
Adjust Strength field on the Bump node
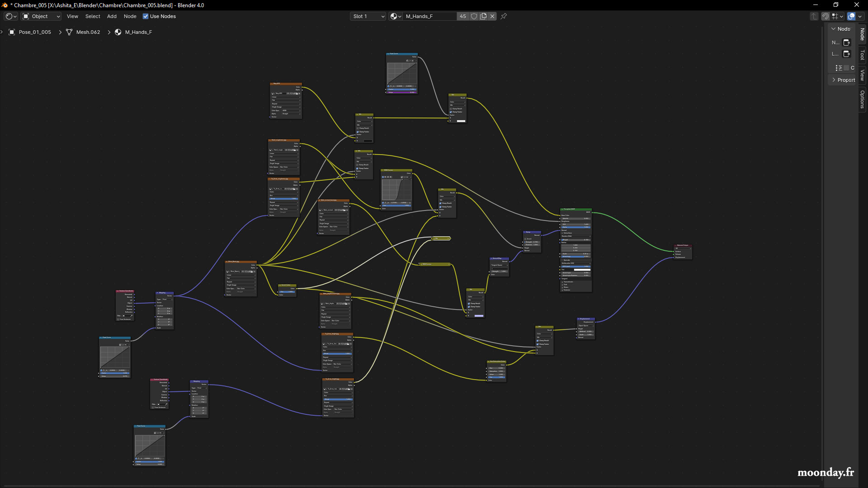[x=532, y=242]
